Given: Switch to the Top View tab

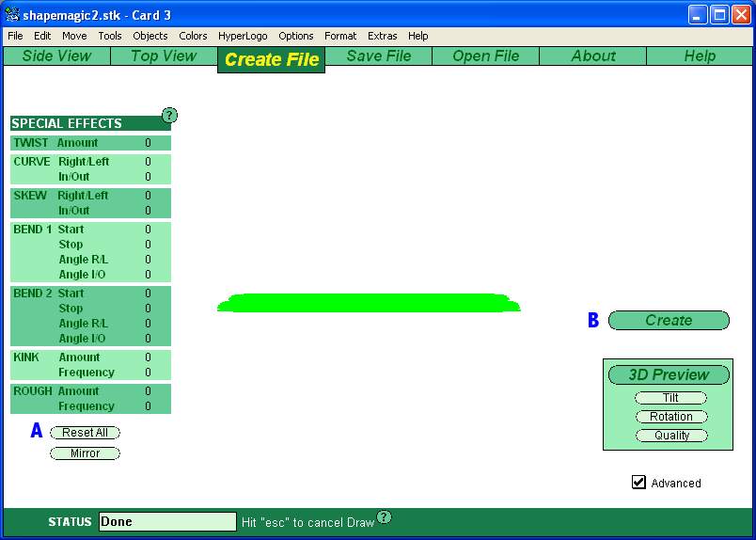Looking at the screenshot, I should [164, 56].
